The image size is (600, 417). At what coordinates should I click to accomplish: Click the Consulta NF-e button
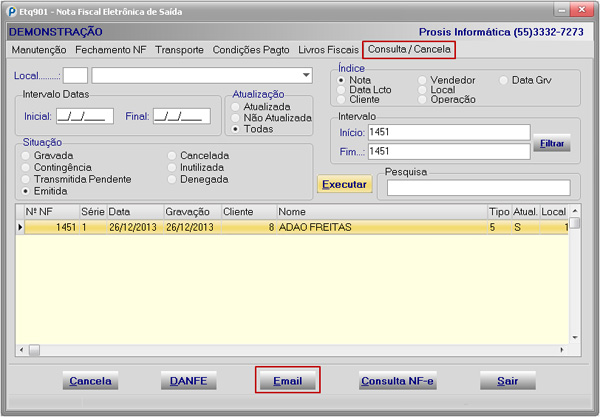click(x=398, y=381)
